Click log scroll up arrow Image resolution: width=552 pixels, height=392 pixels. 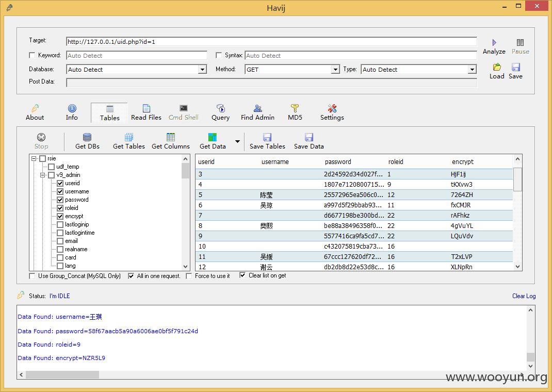tap(530, 310)
